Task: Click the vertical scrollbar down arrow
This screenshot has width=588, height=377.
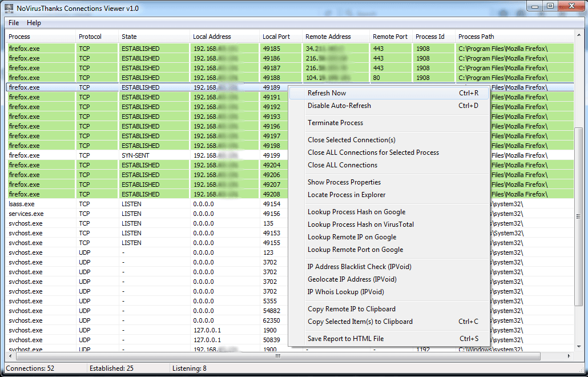Action: click(579, 347)
